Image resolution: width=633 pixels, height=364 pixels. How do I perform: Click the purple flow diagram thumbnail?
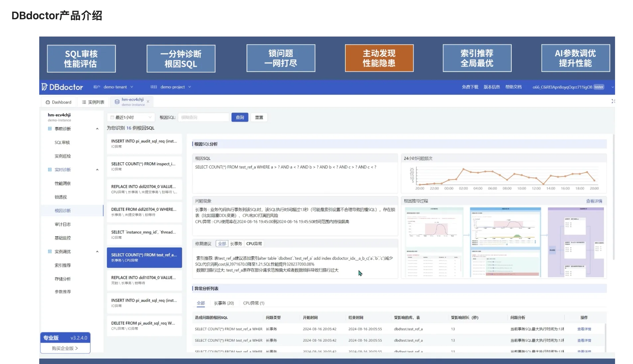(x=575, y=242)
